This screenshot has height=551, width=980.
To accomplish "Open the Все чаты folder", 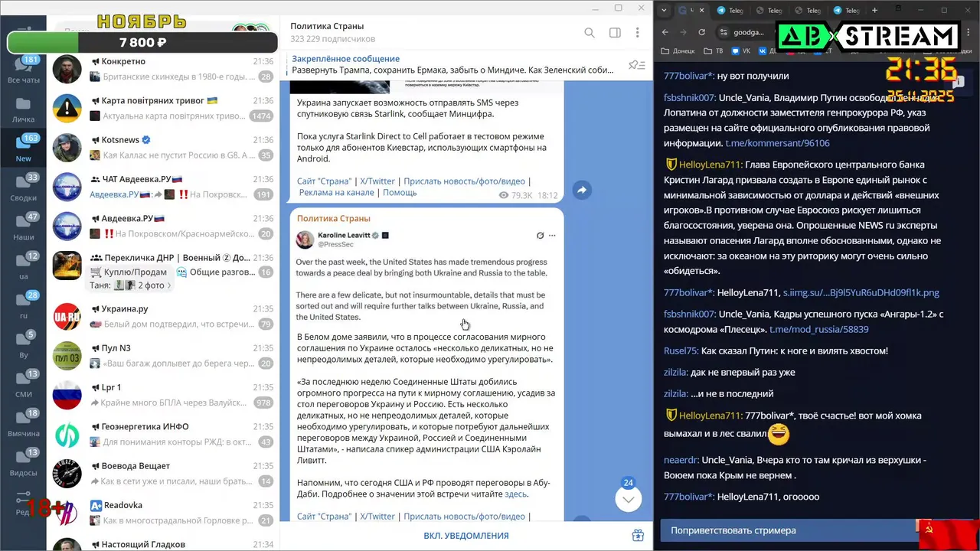I will pyautogui.click(x=23, y=70).
